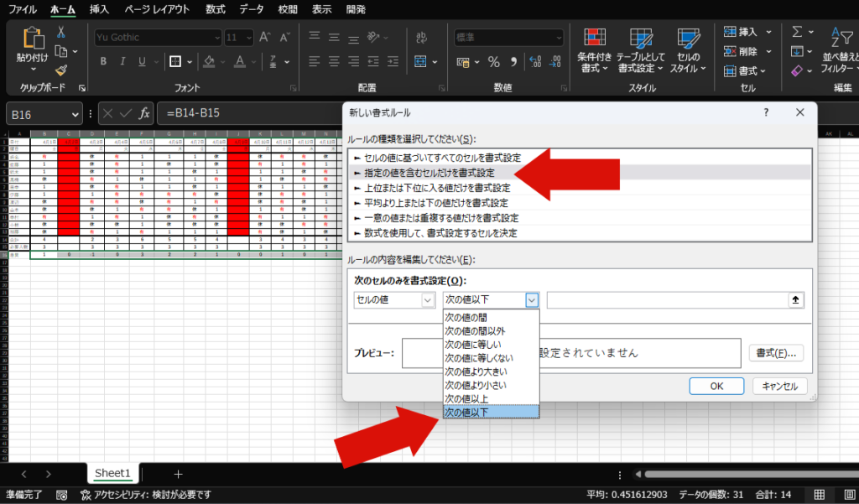
Task: Click the Decrease Indent icon
Action: (373, 61)
